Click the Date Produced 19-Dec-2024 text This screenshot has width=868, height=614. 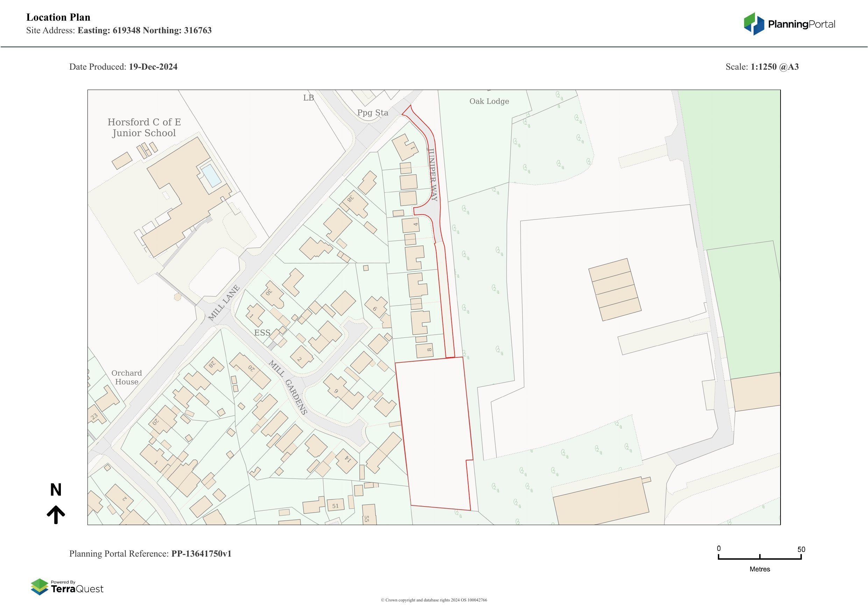click(123, 67)
